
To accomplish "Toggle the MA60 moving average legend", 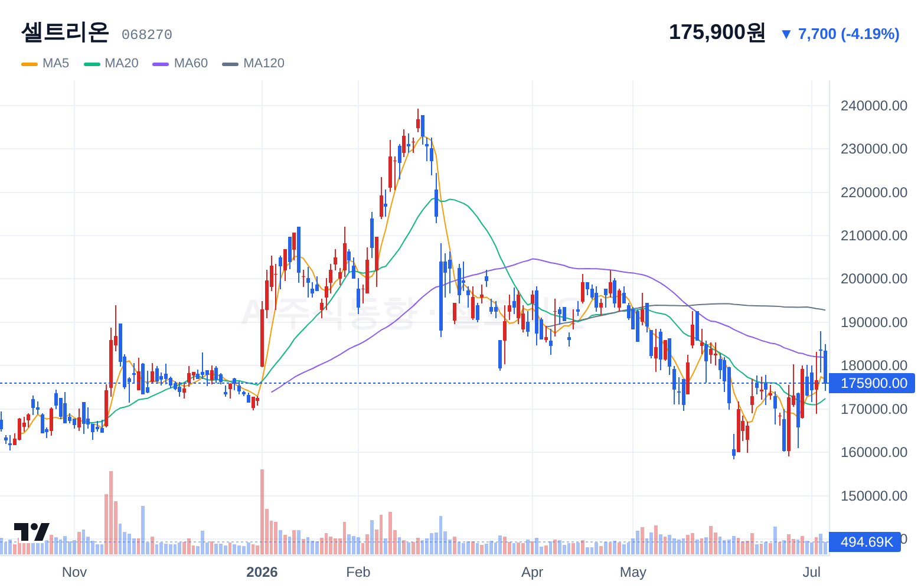I will (x=180, y=63).
